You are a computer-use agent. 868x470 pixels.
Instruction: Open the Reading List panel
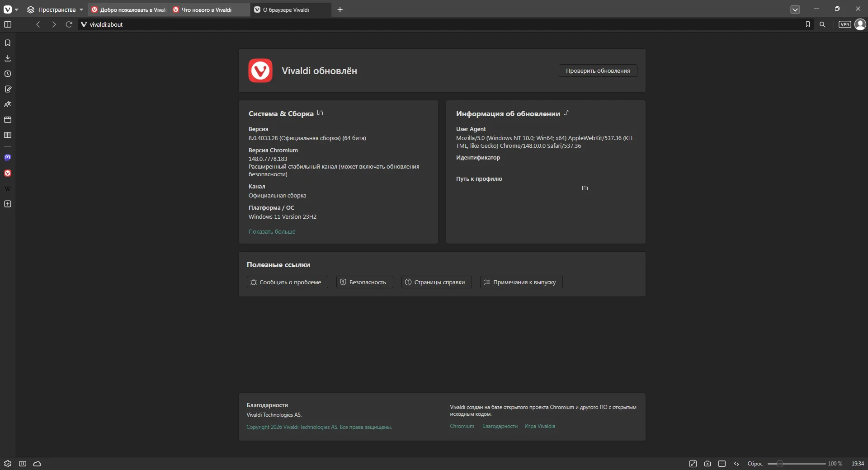(8, 135)
